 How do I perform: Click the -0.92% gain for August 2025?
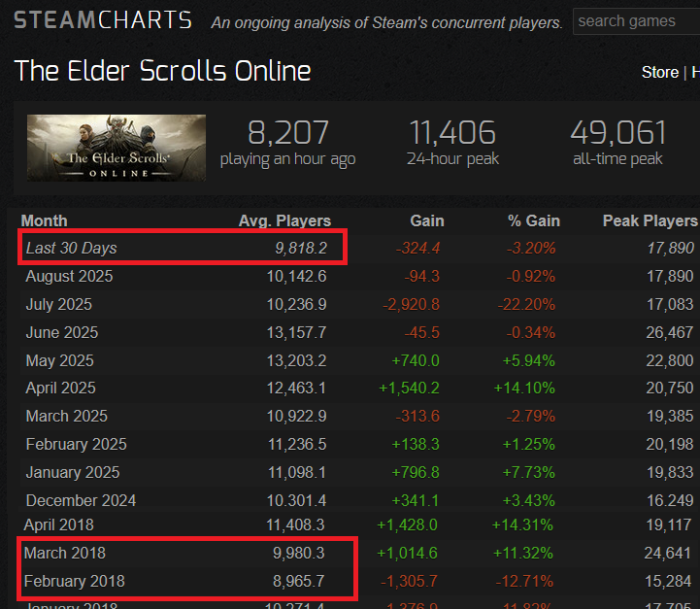(530, 277)
